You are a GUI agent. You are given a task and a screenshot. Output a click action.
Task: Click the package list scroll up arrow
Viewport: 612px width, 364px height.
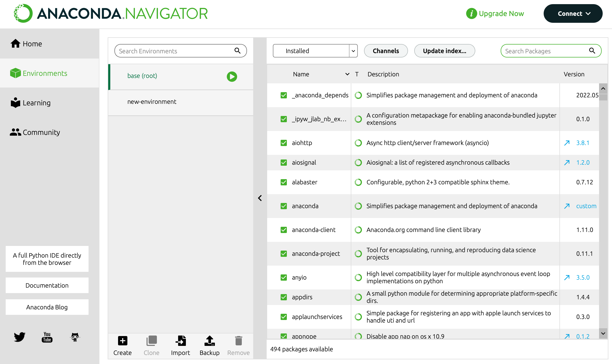(603, 89)
